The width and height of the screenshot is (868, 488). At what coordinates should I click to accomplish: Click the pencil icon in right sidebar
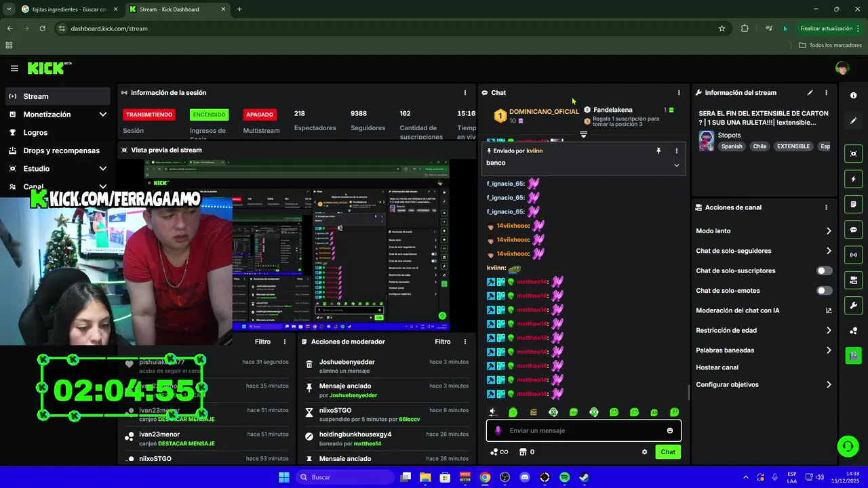pos(853,121)
